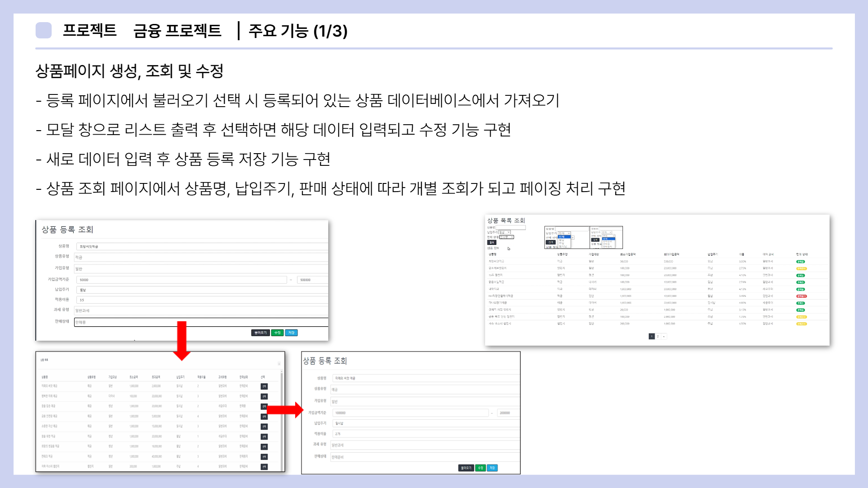
Task: Select page 1 in the pagination
Action: point(651,336)
